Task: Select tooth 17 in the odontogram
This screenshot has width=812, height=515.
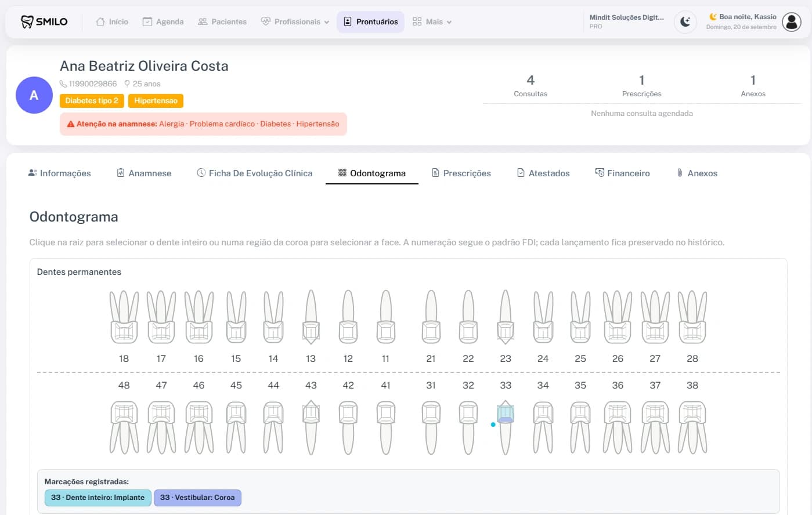Action: point(161,317)
